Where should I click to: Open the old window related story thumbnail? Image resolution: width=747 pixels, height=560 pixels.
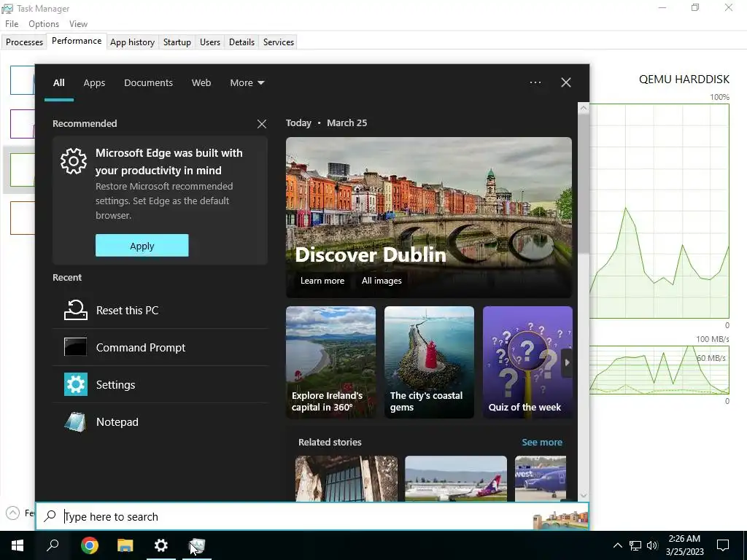347,478
